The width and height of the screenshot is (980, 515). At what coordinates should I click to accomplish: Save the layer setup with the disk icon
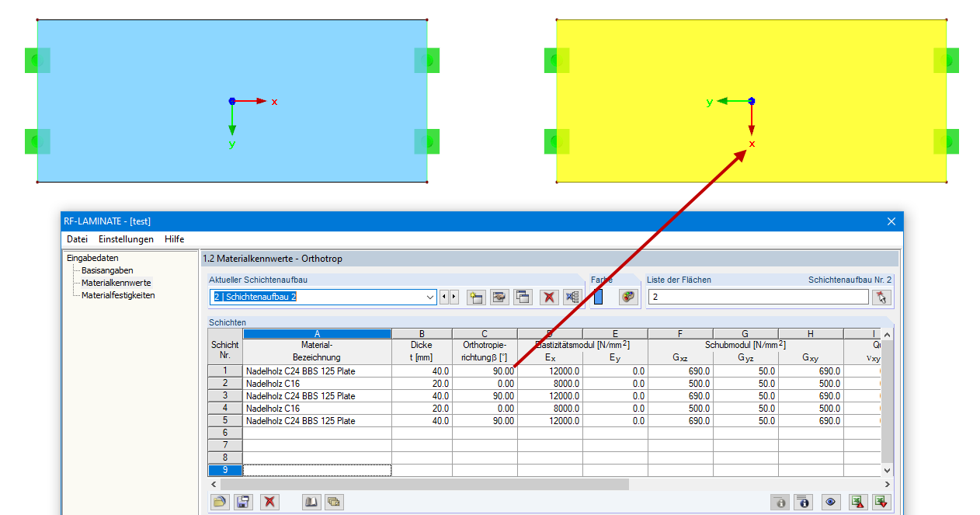click(243, 502)
